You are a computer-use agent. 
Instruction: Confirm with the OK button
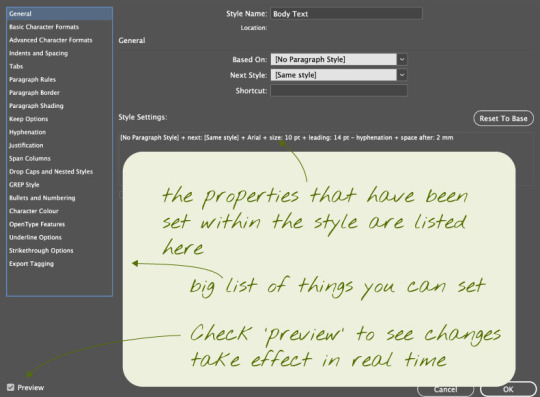click(508, 389)
